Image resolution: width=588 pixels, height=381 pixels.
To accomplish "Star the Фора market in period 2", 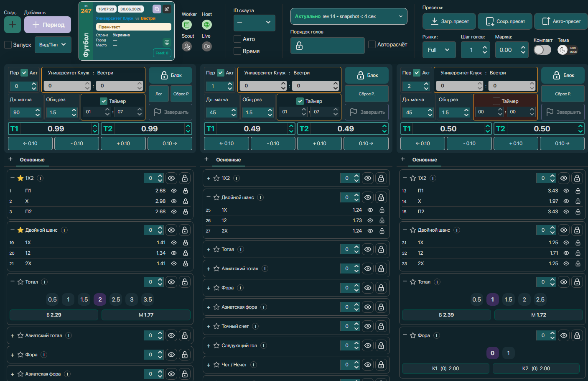I will pos(413,335).
